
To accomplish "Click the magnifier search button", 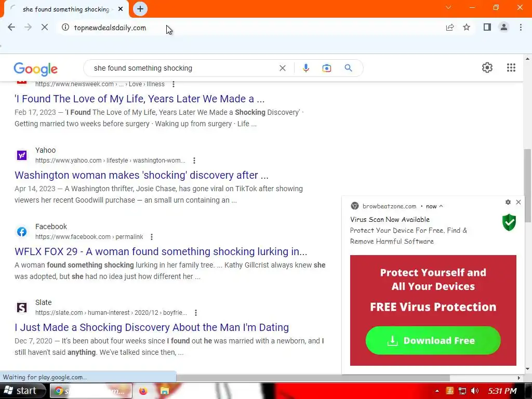I will (x=348, y=68).
